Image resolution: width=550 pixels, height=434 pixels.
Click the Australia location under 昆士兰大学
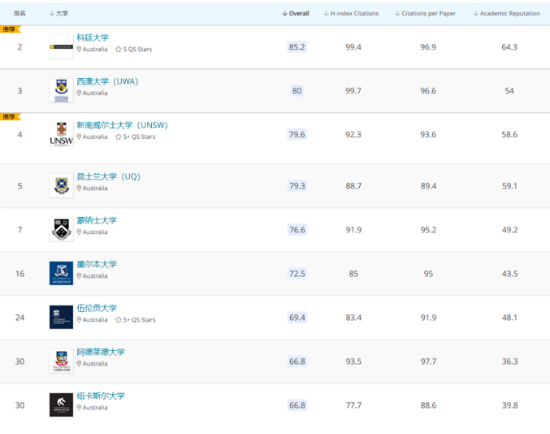pyautogui.click(x=92, y=188)
